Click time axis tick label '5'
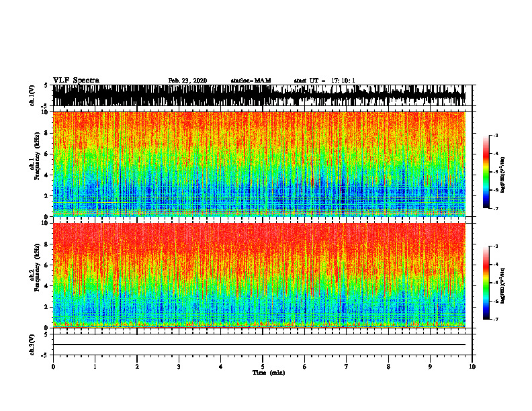Screen dimensions: 532x411 click(263, 367)
